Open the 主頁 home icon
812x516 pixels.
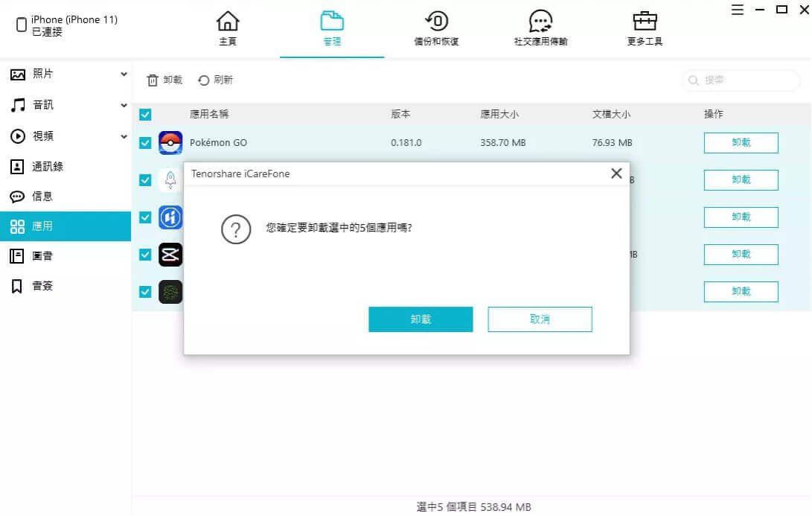(x=228, y=22)
